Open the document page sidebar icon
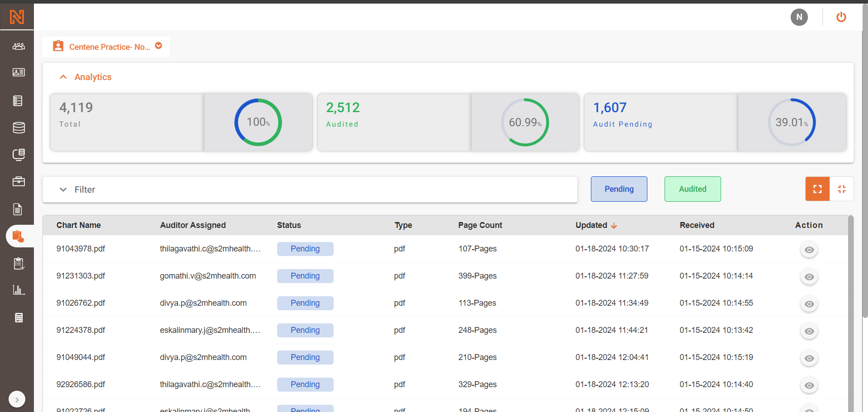The image size is (868, 412). [18, 209]
